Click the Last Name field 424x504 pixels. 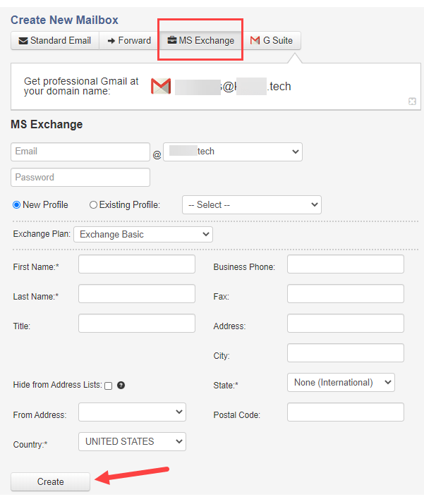click(137, 293)
